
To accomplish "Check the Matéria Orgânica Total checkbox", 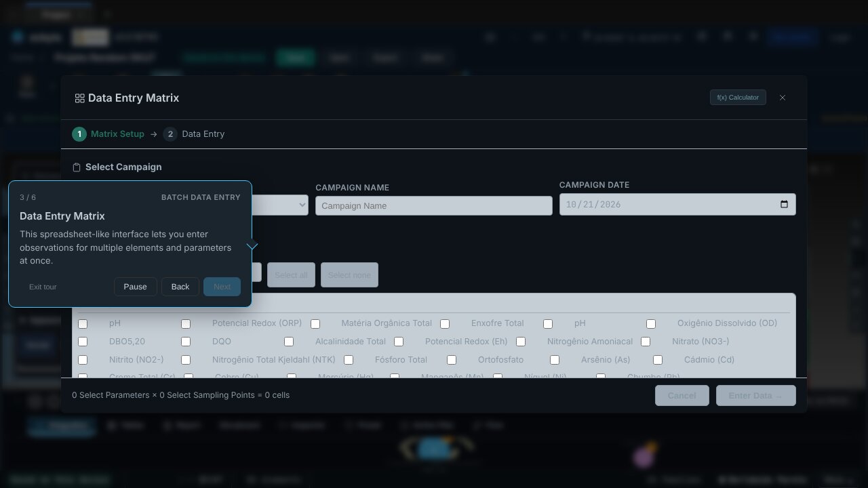I will click(315, 324).
